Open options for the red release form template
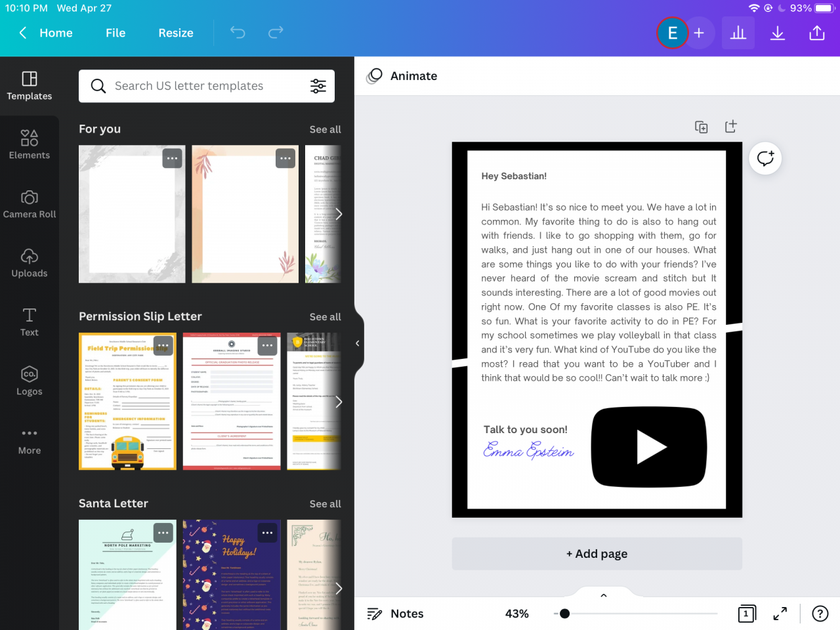The height and width of the screenshot is (630, 840). click(267, 345)
